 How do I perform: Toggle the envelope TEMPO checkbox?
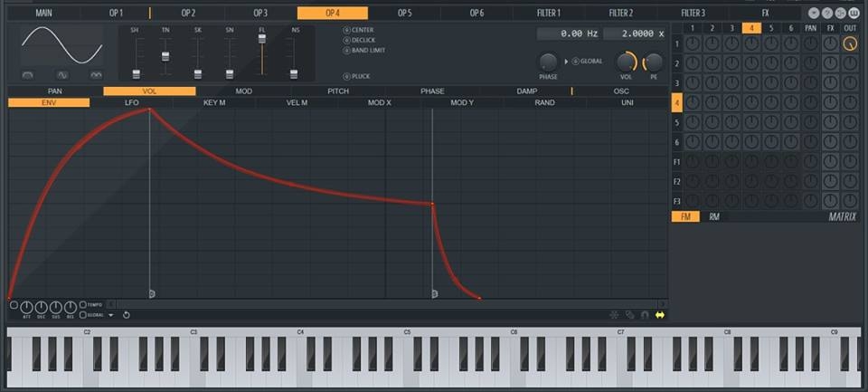click(x=83, y=305)
